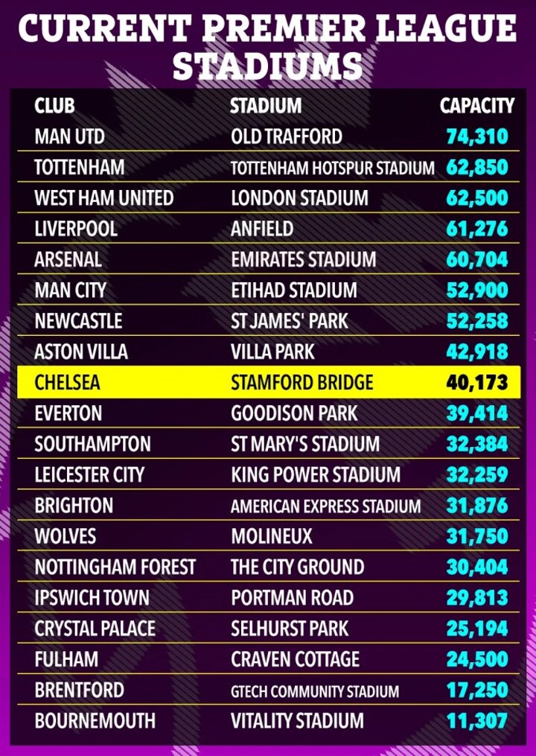Select the 74,310 capacity value
Viewport: 536px width, 756px height.
[x=477, y=137]
